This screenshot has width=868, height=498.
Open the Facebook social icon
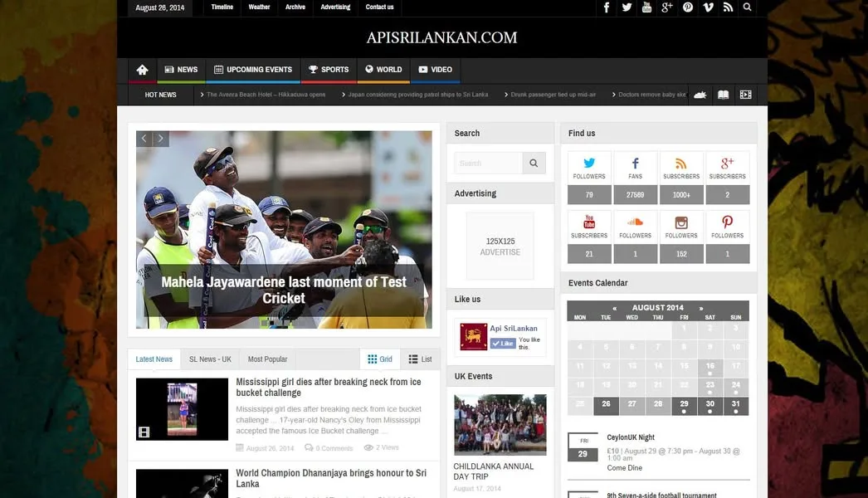tap(606, 7)
